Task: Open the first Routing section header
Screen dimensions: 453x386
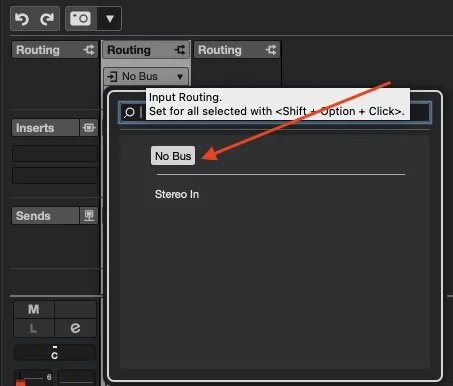Action: tap(55, 50)
